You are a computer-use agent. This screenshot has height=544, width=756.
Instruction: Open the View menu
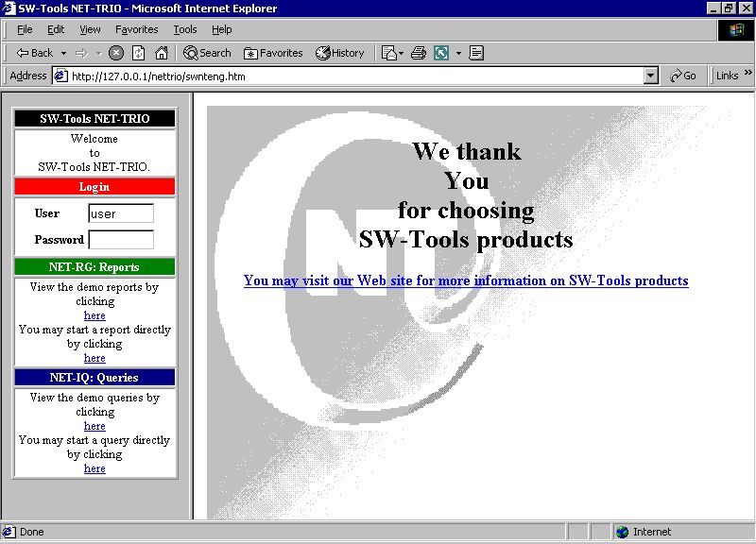(90, 29)
